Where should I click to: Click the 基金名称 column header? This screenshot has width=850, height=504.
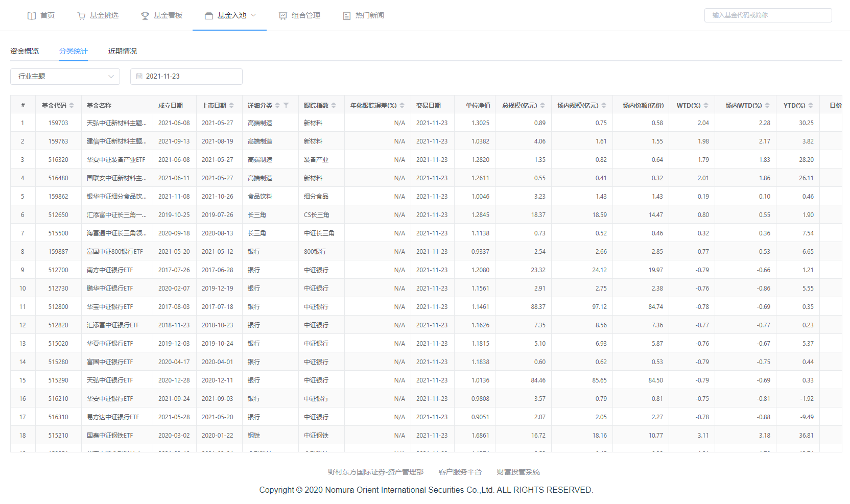(99, 105)
